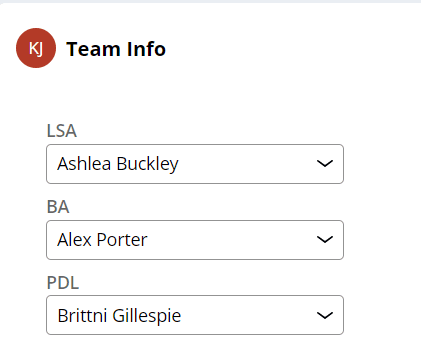Click the chevron arrow in LSA dropdown
The width and height of the screenshot is (421, 364).
click(x=325, y=164)
